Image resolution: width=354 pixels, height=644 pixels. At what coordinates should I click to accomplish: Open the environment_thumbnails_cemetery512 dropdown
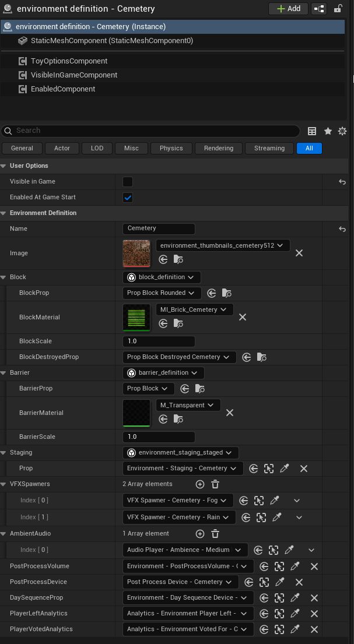tap(223, 245)
